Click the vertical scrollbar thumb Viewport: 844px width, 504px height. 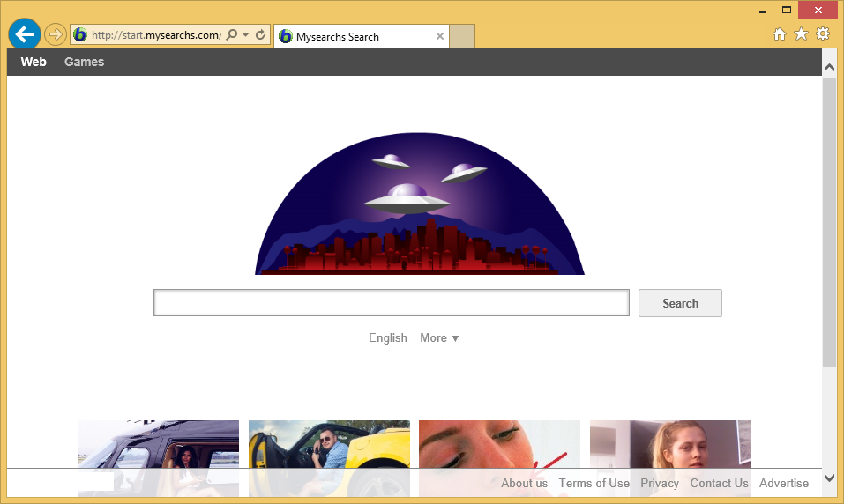[x=829, y=220]
